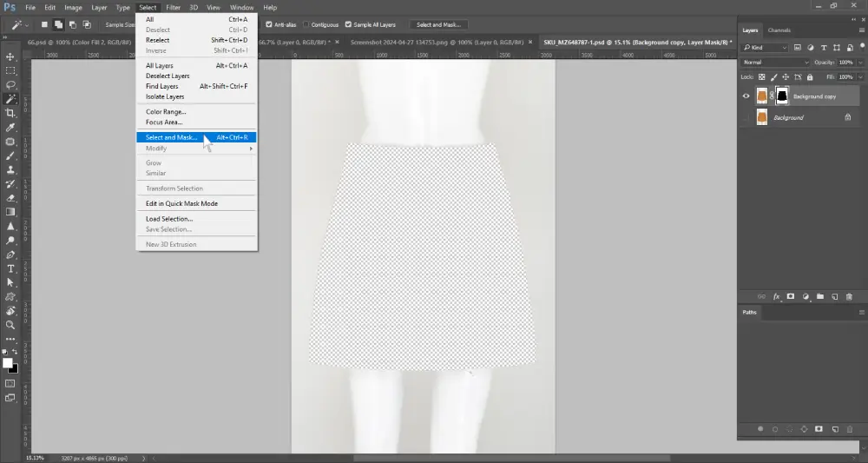
Task: Load path as selection in Paths panel
Action: click(x=790, y=429)
